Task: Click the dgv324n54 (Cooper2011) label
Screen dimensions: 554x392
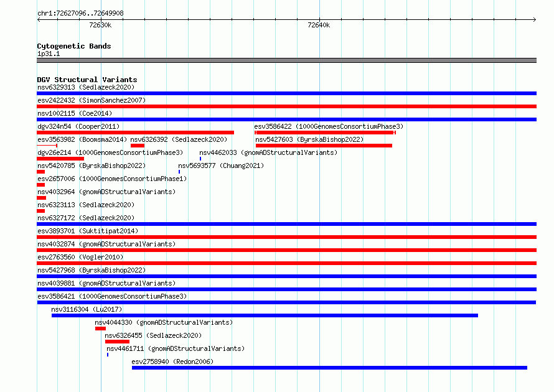Action: (x=78, y=126)
